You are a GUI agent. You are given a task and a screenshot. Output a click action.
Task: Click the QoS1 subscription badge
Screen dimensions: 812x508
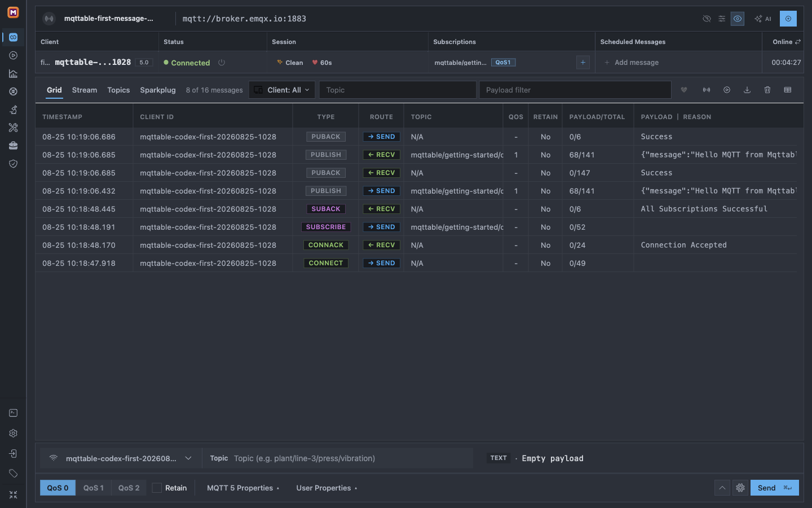pyautogui.click(x=503, y=63)
